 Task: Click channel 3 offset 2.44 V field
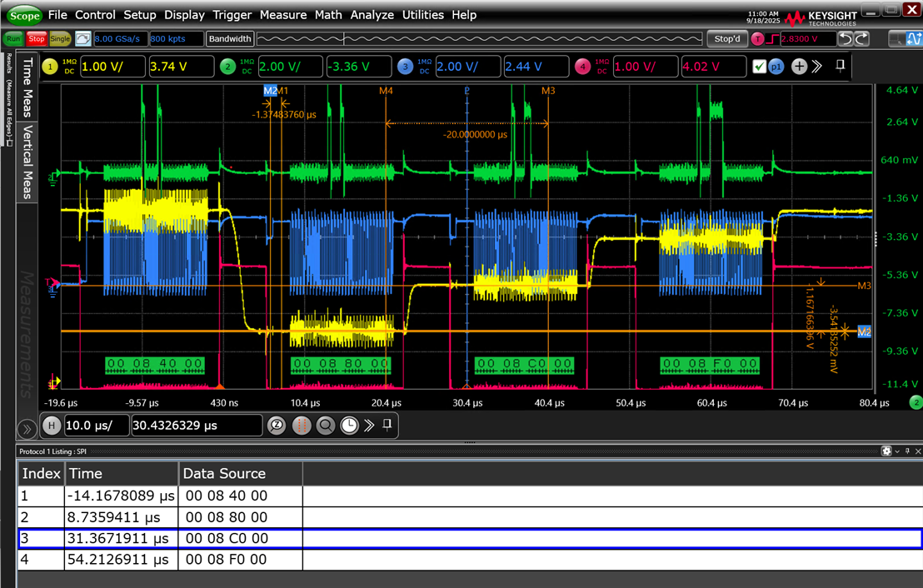click(x=536, y=67)
